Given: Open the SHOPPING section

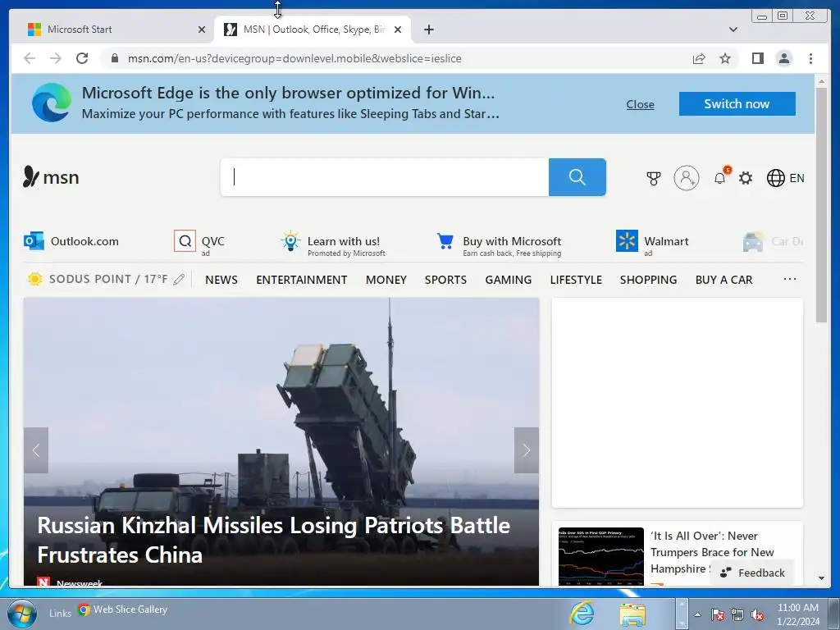Looking at the screenshot, I should pyautogui.click(x=648, y=280).
